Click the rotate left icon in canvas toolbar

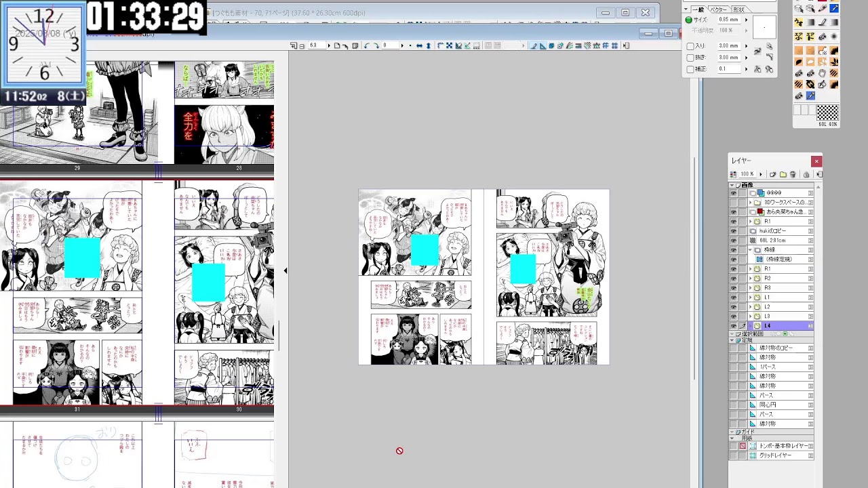tap(367, 46)
